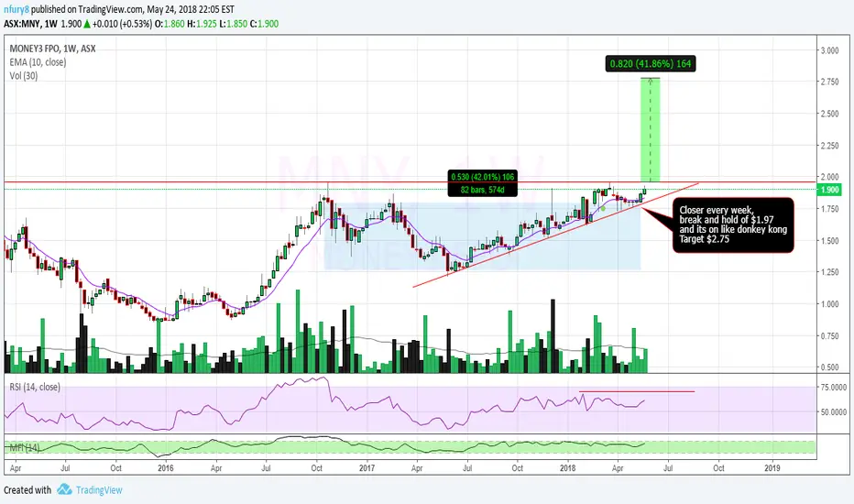Select the MONEY3 FPO, 1W, ASX legend
854x504 pixels.
[x=53, y=49]
